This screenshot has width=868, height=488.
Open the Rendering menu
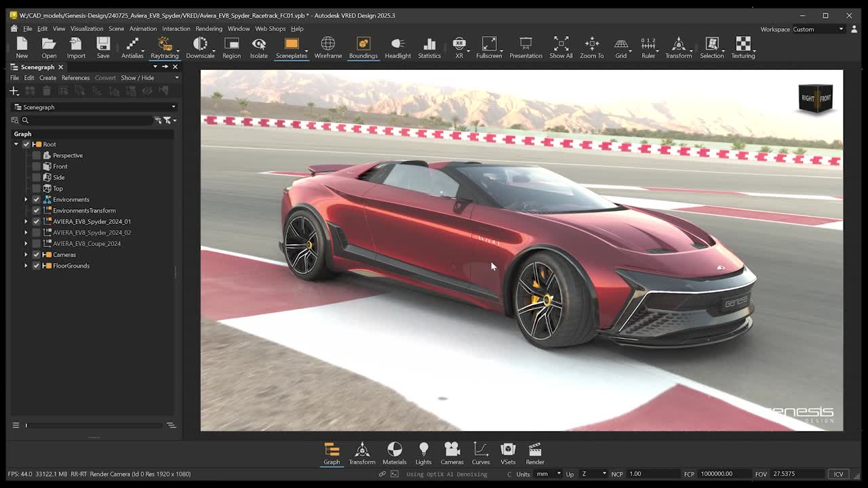click(209, 28)
